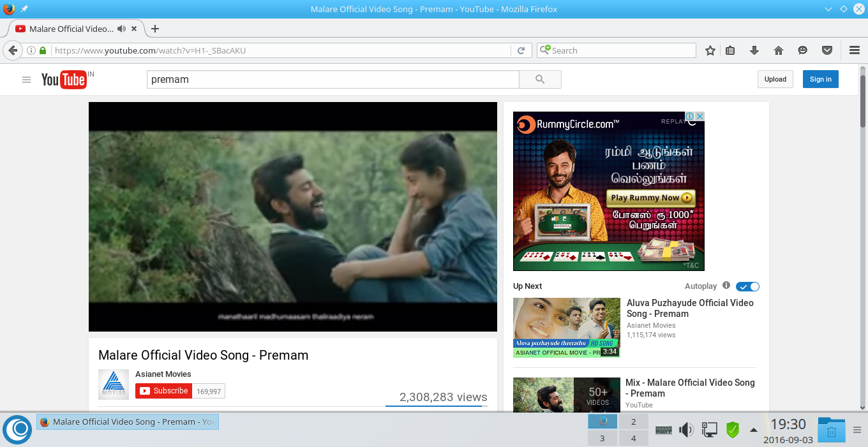Open the search engine dropdown in search bar

point(546,50)
